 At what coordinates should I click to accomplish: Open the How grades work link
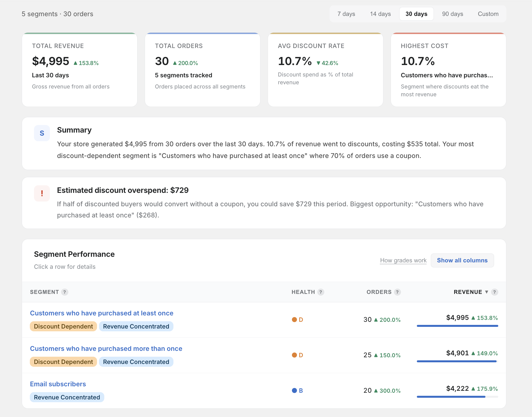(403, 260)
